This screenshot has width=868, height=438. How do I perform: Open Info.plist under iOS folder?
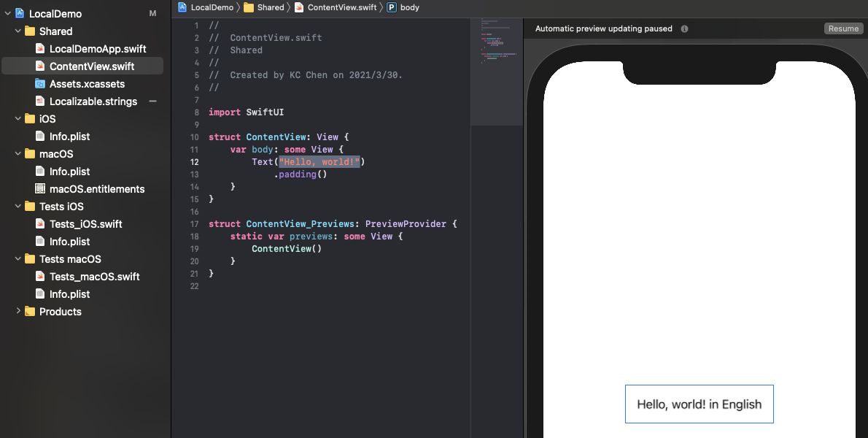point(69,137)
